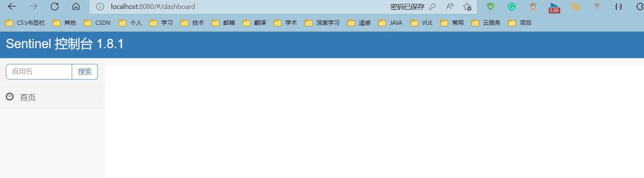This screenshot has width=644, height=178.
Task: Open the browser home page icon
Action: 76,7
